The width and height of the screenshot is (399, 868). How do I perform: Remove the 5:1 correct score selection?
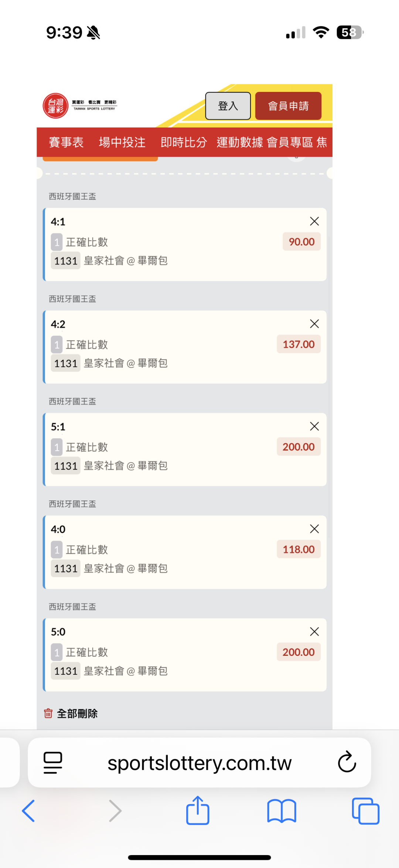[x=314, y=426]
